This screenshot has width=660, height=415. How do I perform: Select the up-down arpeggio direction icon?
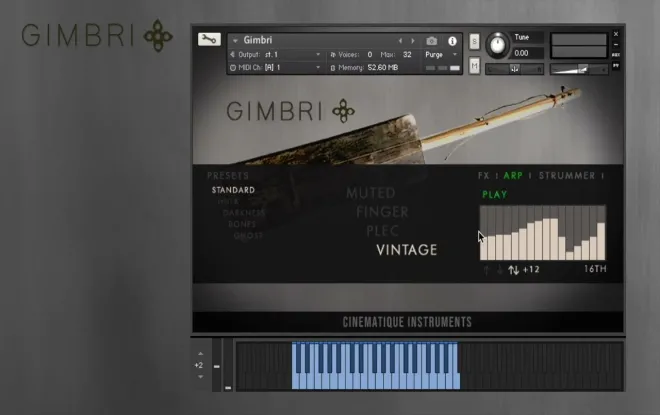[513, 270]
